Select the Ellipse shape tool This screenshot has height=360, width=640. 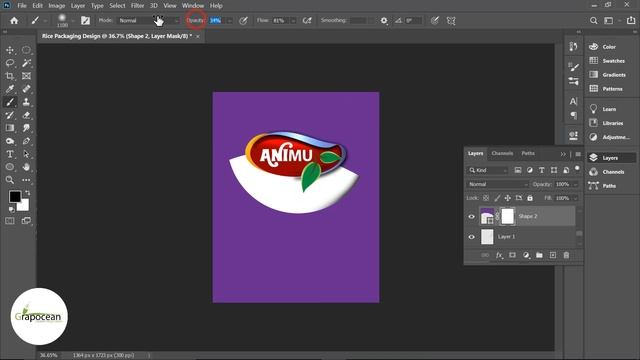(10, 167)
